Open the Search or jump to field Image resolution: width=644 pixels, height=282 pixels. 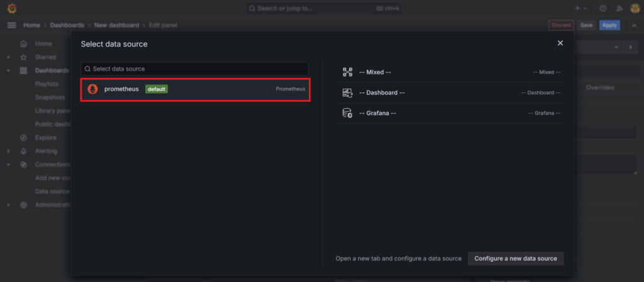(324, 8)
